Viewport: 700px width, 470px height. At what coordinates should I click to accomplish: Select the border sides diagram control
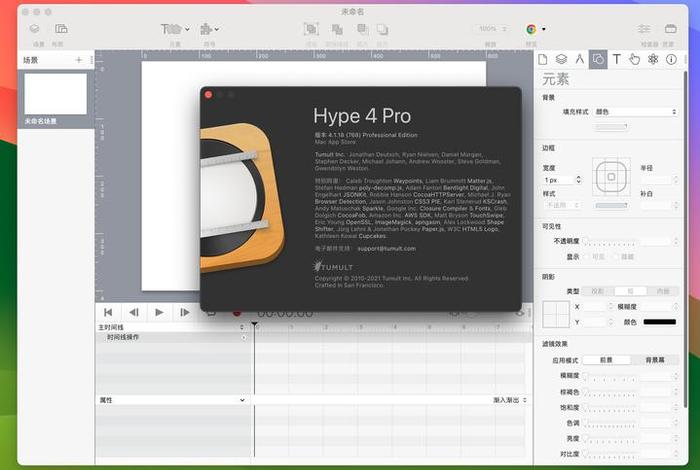click(x=611, y=177)
